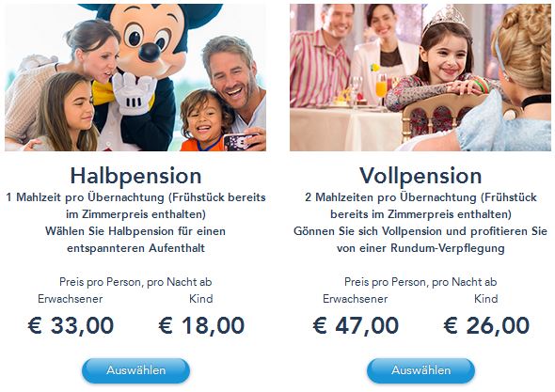Select the Halbpension heading

(135, 176)
